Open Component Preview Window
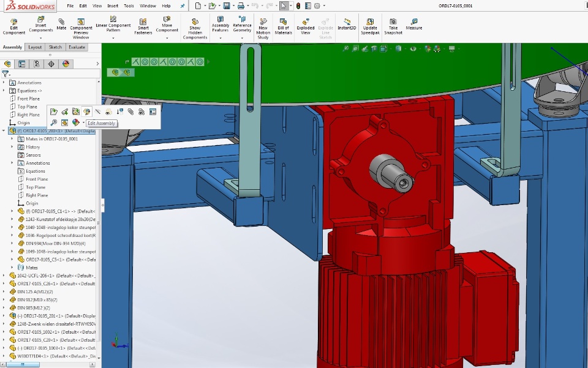The height and width of the screenshot is (368, 588). click(x=81, y=29)
